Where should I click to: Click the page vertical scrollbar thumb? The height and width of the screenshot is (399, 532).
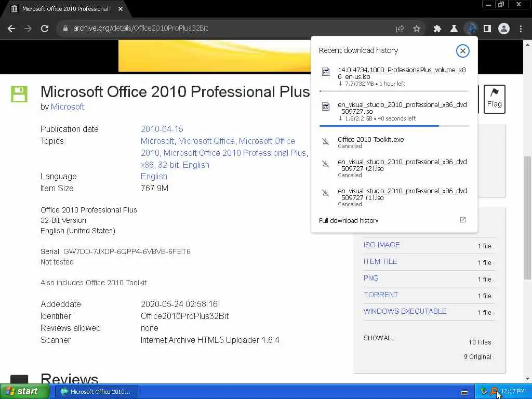point(528,217)
